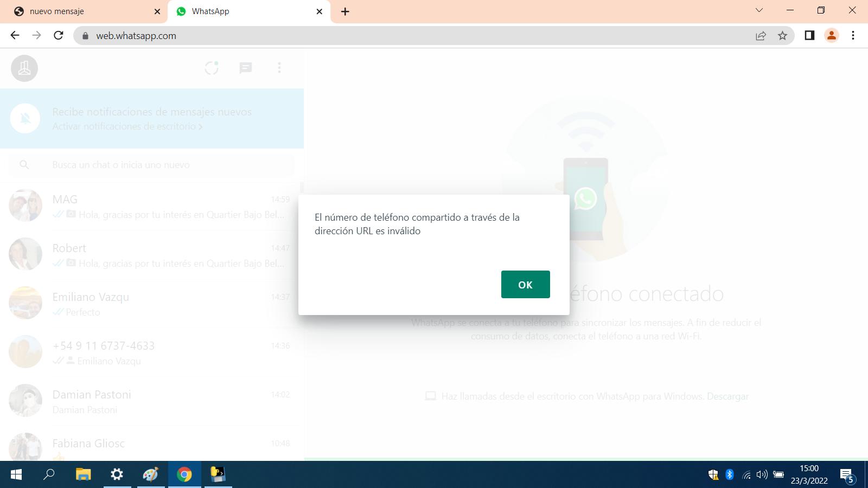Open a new browser tab
The height and width of the screenshot is (488, 868).
[345, 11]
